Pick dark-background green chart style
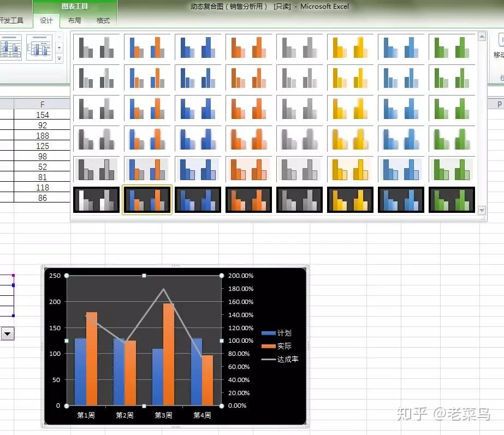 point(452,200)
